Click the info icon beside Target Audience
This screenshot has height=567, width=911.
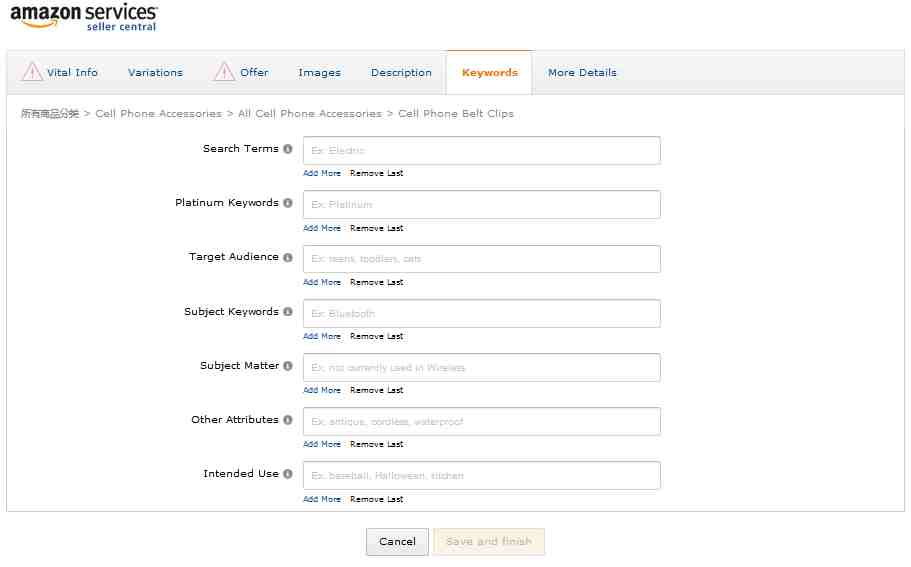[288, 257]
